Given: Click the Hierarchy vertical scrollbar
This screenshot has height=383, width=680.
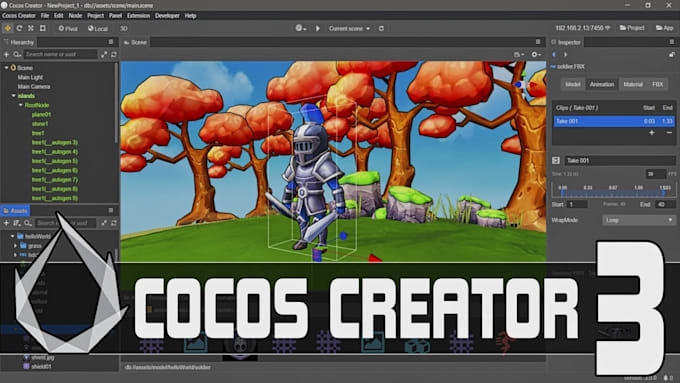Looking at the screenshot, I should 116,103.
